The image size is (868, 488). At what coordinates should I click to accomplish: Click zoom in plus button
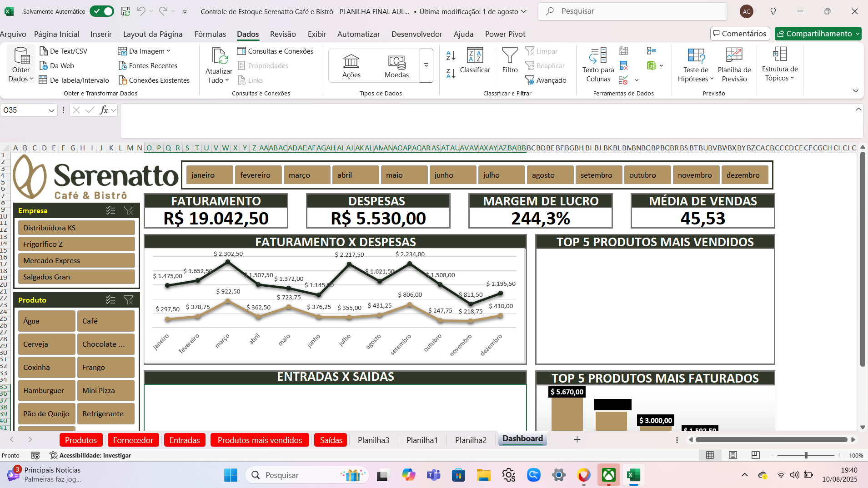[839, 455]
